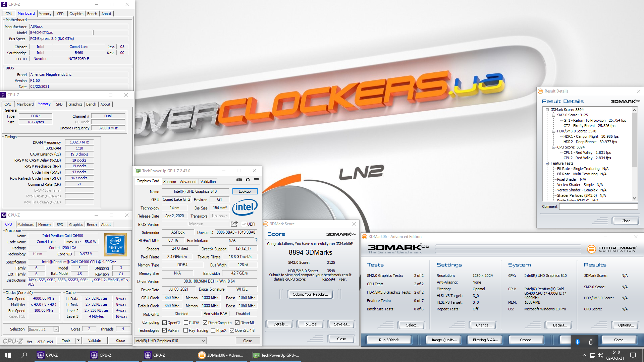Open the USB safely-remove tray icon
This screenshot has width=644, height=362.
591,342
